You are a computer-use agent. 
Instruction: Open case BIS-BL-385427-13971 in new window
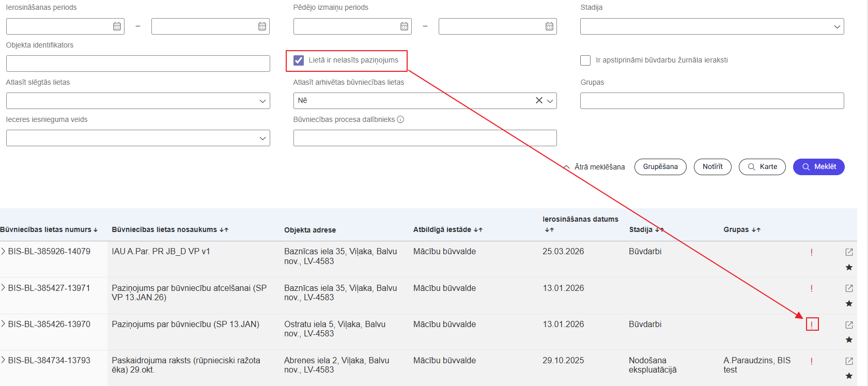[849, 288]
